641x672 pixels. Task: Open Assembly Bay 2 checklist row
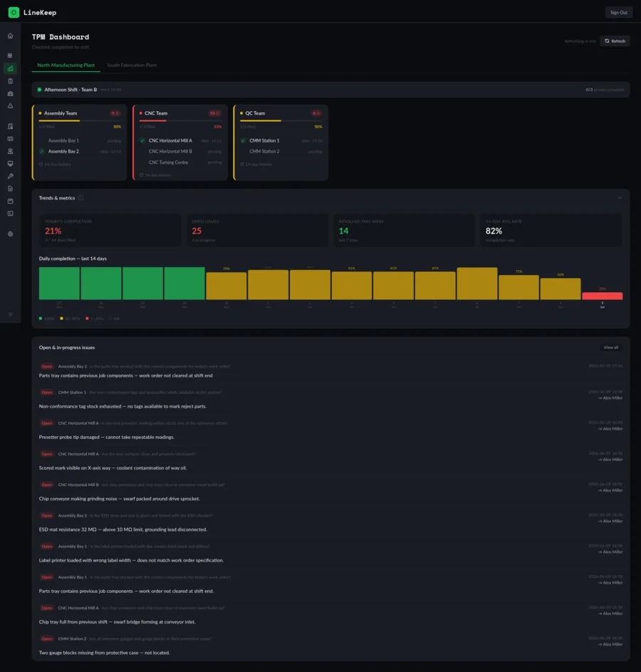(80, 151)
